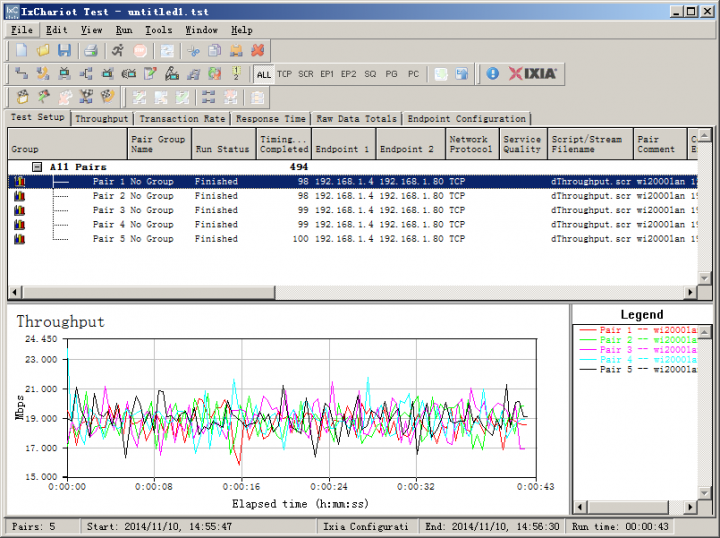Click the Script/Stream Filename column header

tap(591, 144)
